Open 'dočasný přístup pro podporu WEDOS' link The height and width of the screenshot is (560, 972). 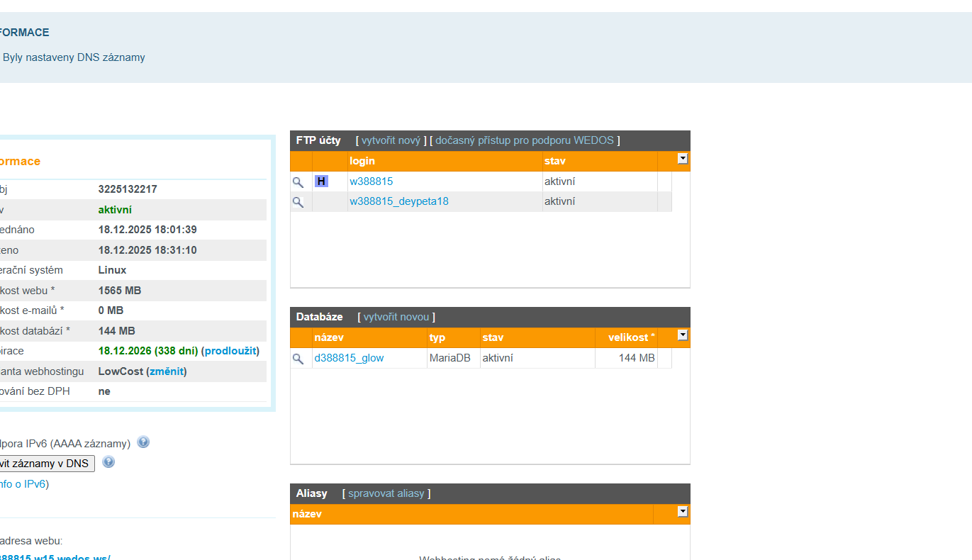click(524, 140)
